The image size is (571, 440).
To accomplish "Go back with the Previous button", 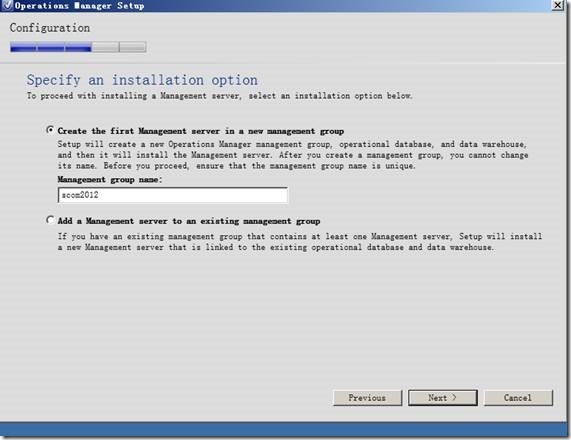I will (367, 398).
